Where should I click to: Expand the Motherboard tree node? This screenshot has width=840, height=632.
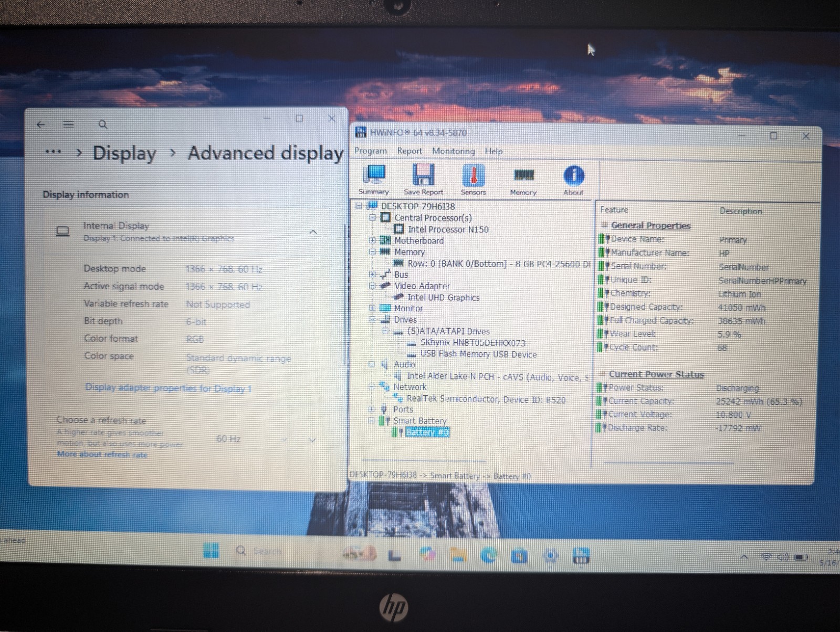click(372, 240)
